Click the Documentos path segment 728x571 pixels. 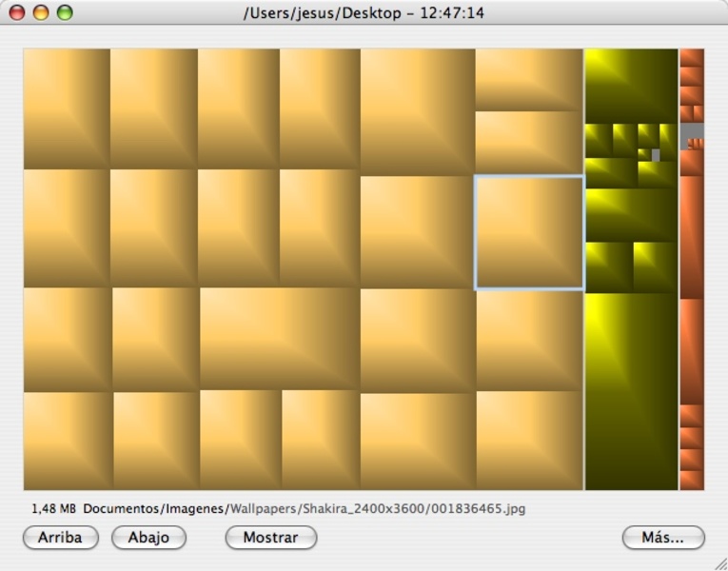point(121,509)
